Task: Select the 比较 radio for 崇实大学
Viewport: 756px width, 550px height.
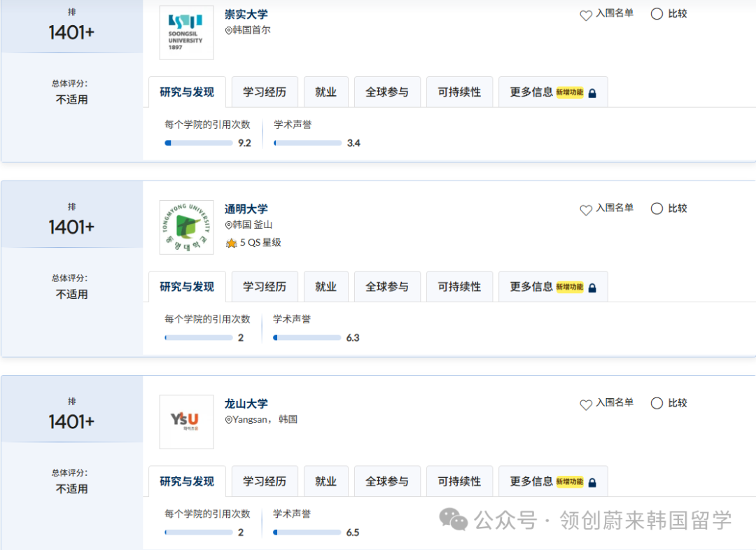Action: pyautogui.click(x=657, y=14)
